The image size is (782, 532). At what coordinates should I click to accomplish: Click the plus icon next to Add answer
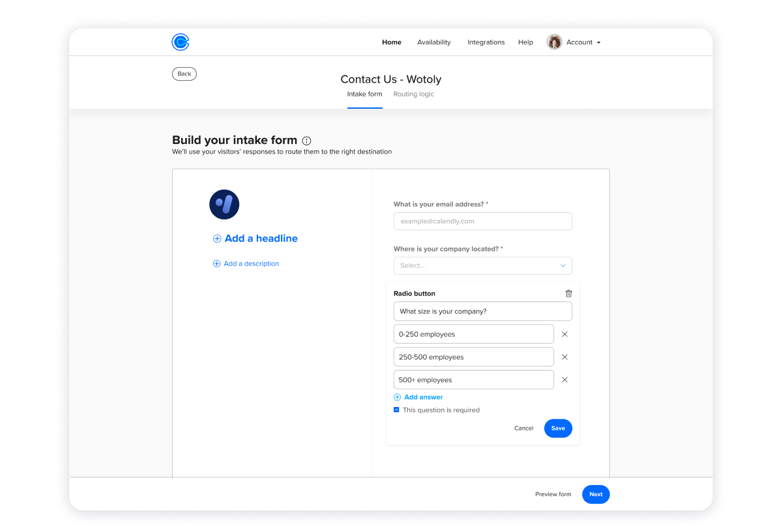coord(398,397)
